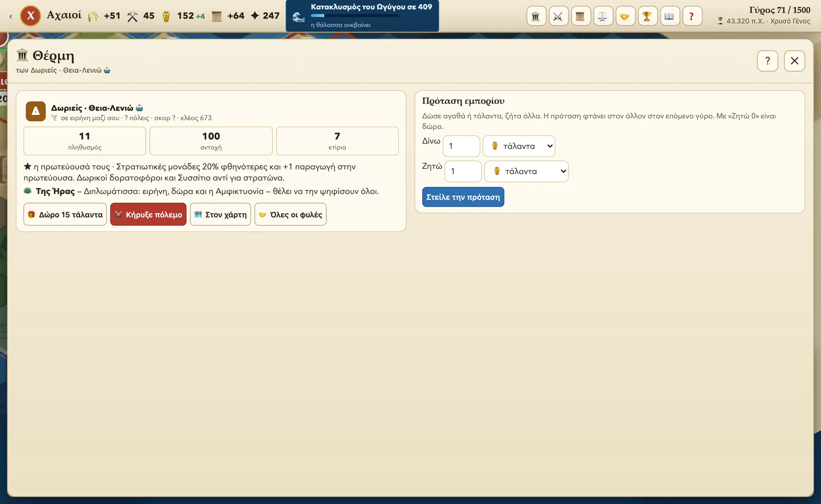Open the scroll icon in top toolbar
This screenshot has width=821, height=504.
coord(580,16)
